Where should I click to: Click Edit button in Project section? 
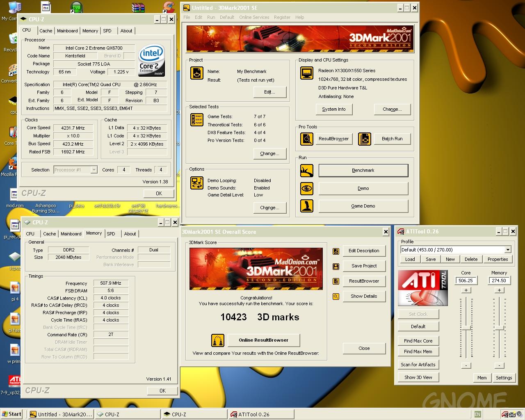[x=269, y=92]
